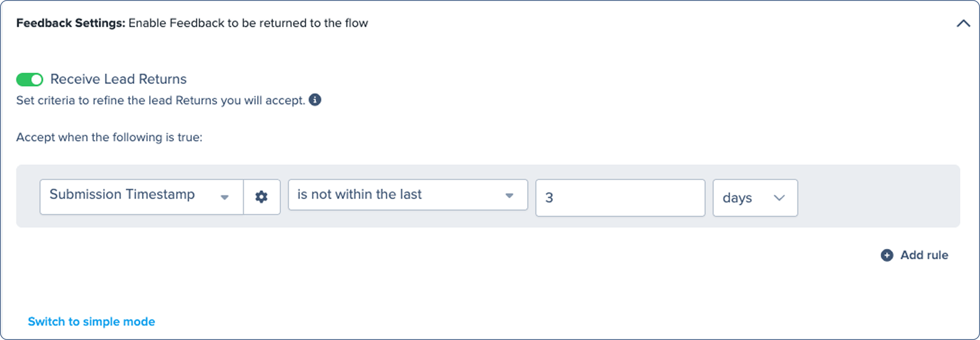Click the caret arrow in Submission Timestamp field

(225, 197)
